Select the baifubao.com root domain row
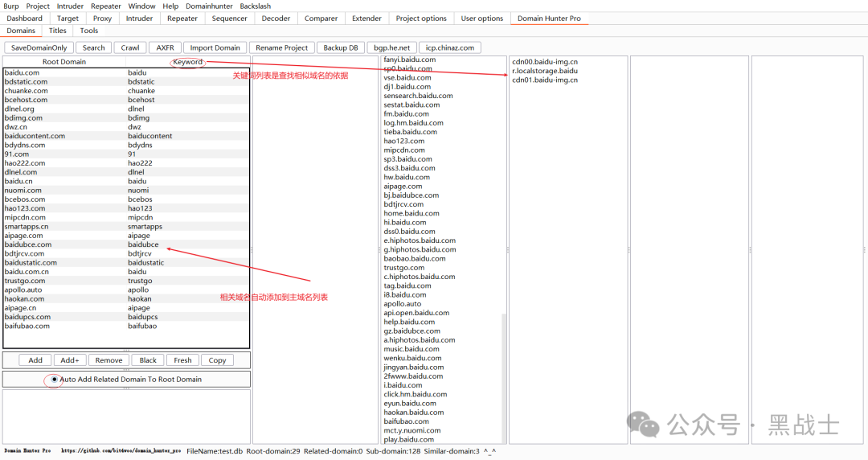Image resolution: width=868 pixels, height=460 pixels. click(126, 326)
